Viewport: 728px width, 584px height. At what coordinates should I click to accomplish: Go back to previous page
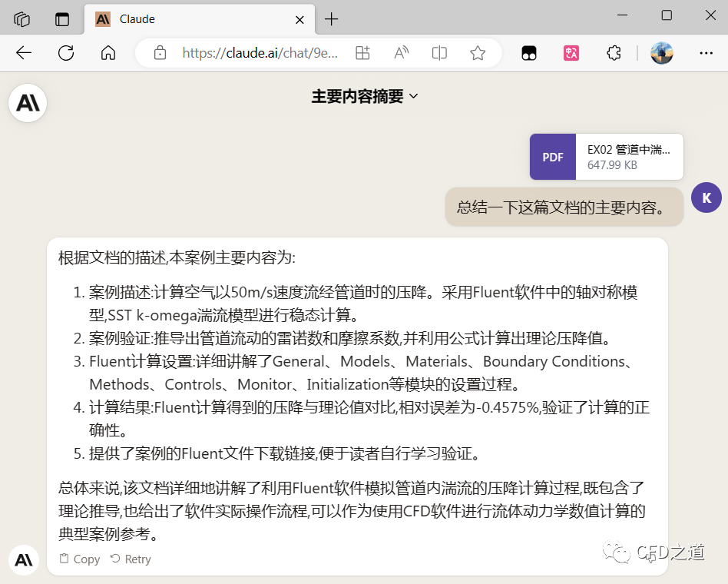pos(24,53)
